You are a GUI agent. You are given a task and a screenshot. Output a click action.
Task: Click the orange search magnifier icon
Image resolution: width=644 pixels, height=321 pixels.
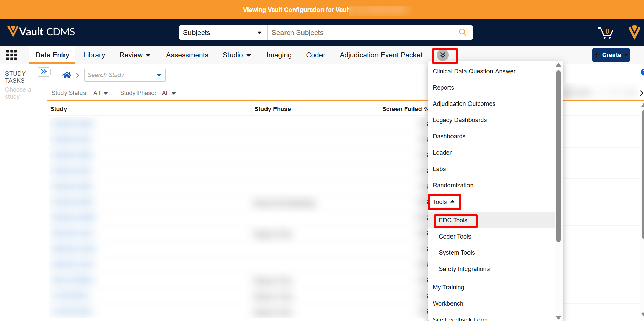coord(462,32)
